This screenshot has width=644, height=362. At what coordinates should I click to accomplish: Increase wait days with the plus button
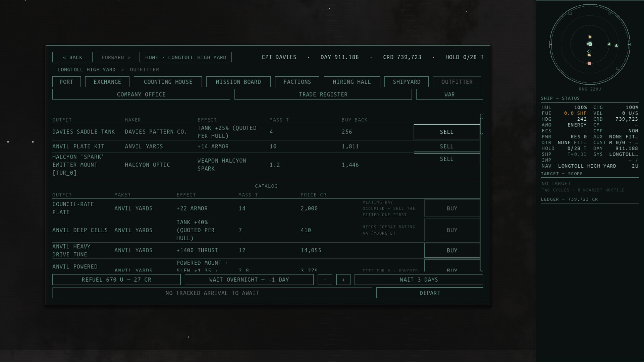343,280
